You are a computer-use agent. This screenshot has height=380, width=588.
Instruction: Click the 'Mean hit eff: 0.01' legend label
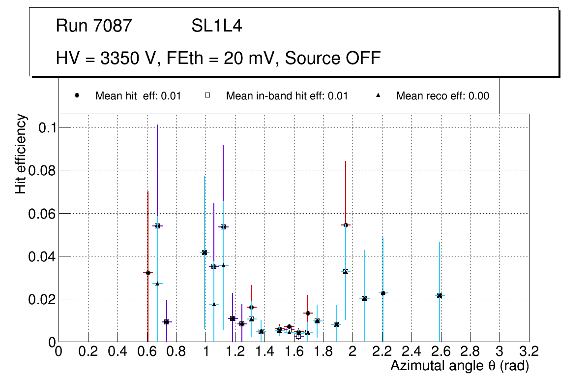pyautogui.click(x=138, y=96)
